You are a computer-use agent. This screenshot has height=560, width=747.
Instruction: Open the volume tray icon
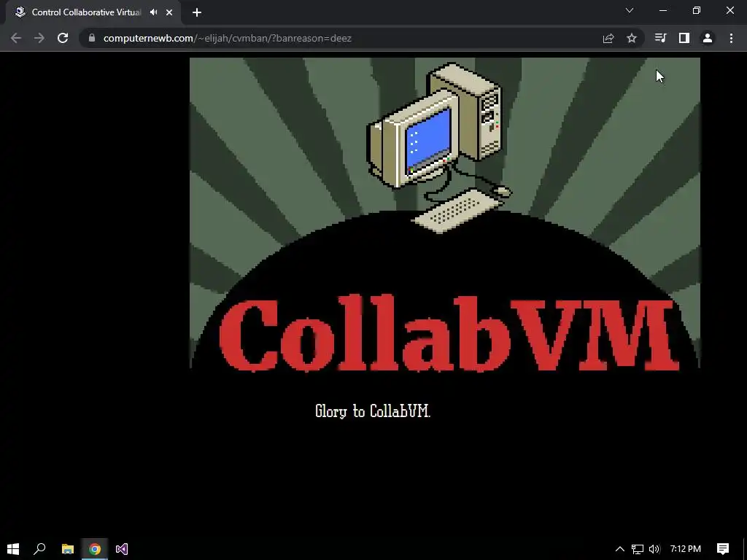pyautogui.click(x=654, y=549)
